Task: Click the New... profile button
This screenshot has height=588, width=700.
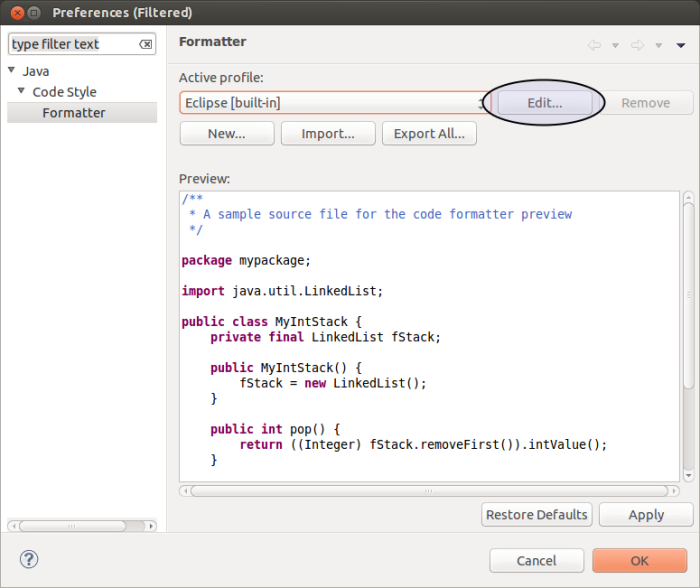Action: 226,134
